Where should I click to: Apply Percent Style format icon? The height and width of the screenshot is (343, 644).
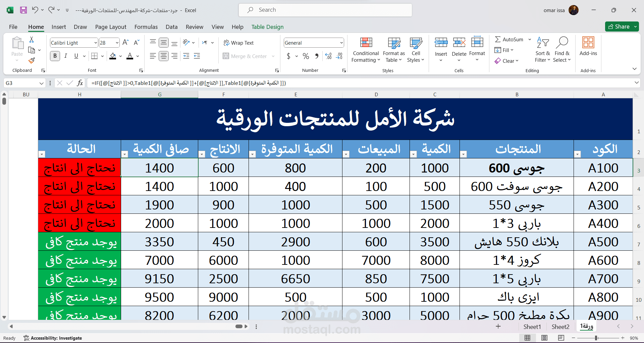tap(306, 56)
